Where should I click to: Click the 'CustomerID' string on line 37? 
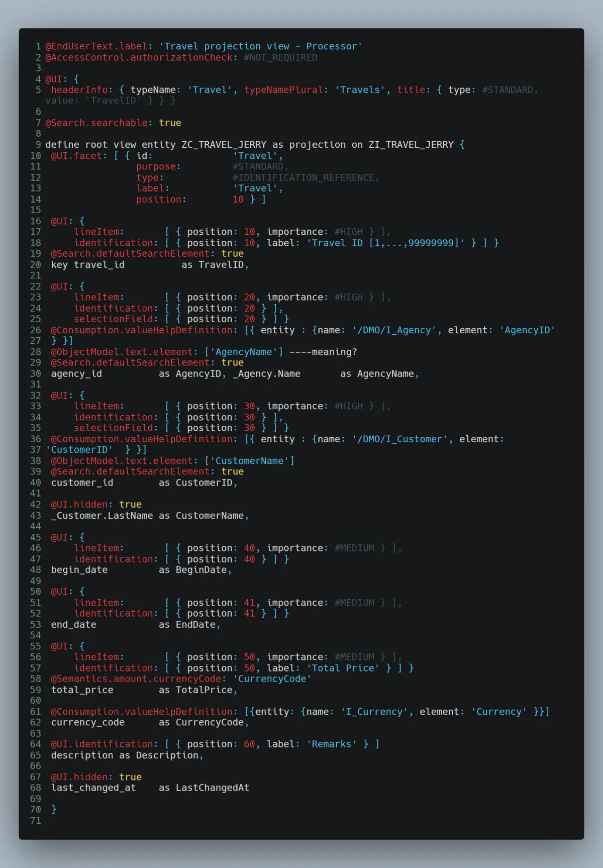[79, 450]
